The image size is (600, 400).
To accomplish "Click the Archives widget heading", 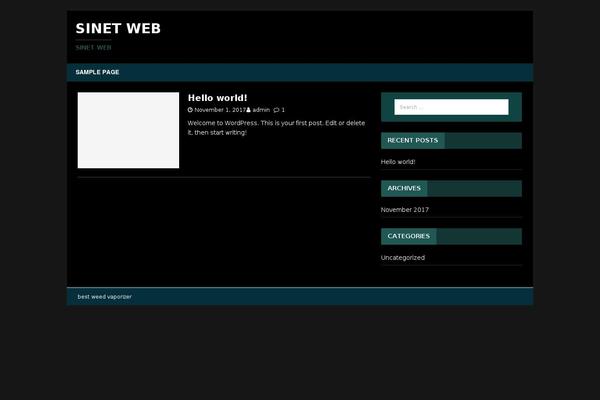I will click(404, 188).
